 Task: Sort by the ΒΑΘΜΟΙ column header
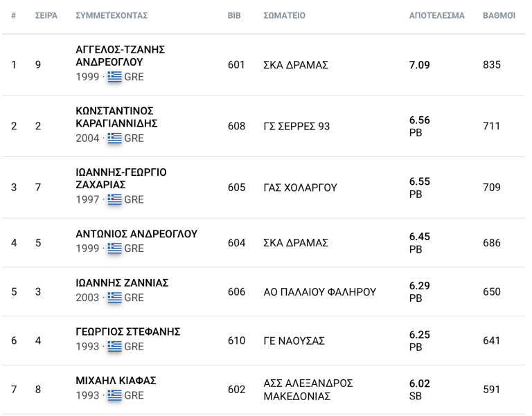[499, 15]
